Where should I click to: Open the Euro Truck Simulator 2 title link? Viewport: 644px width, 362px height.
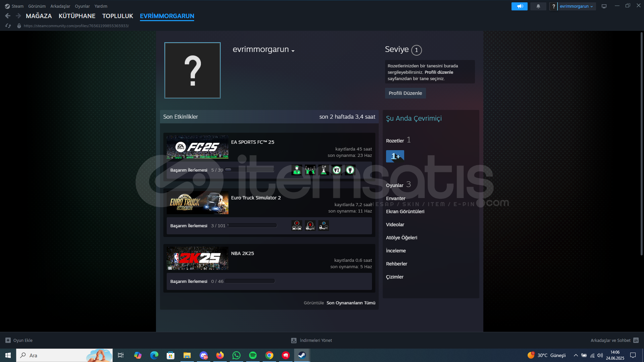tap(256, 198)
